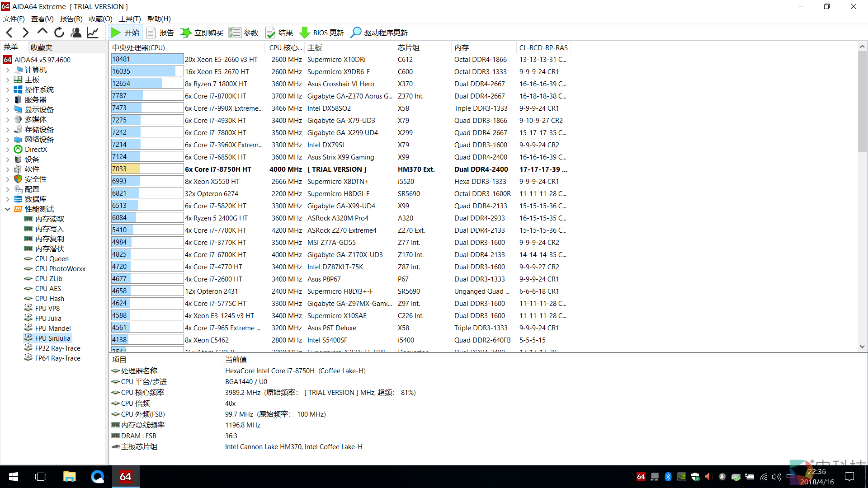Viewport: 868px width, 488px height.
Task: Select the CPU Queen benchmark item
Action: 52,259
